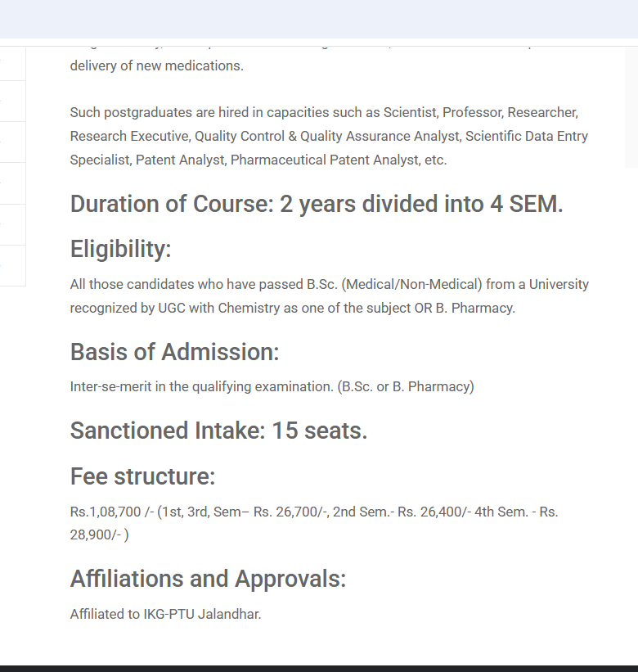Click the 'Eligibility:' heading

tap(121, 249)
